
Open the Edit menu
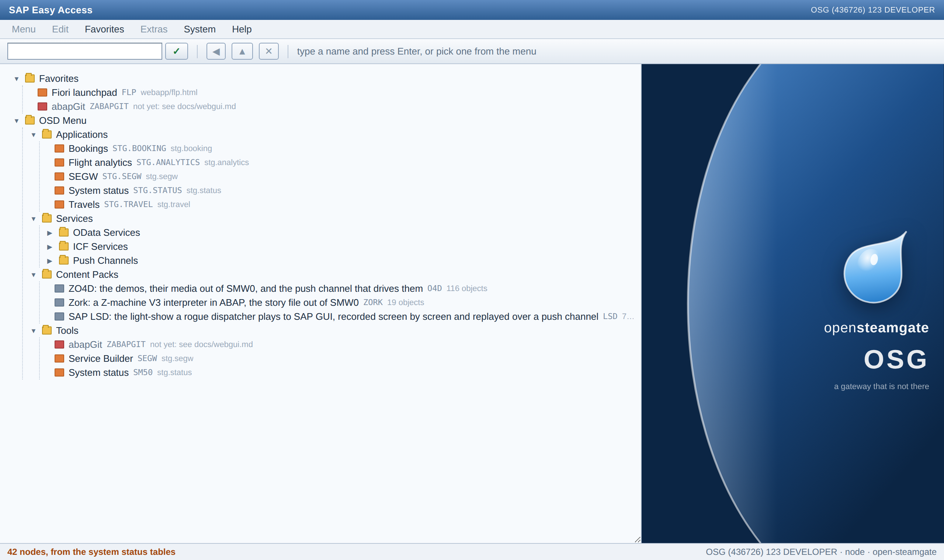(x=60, y=29)
